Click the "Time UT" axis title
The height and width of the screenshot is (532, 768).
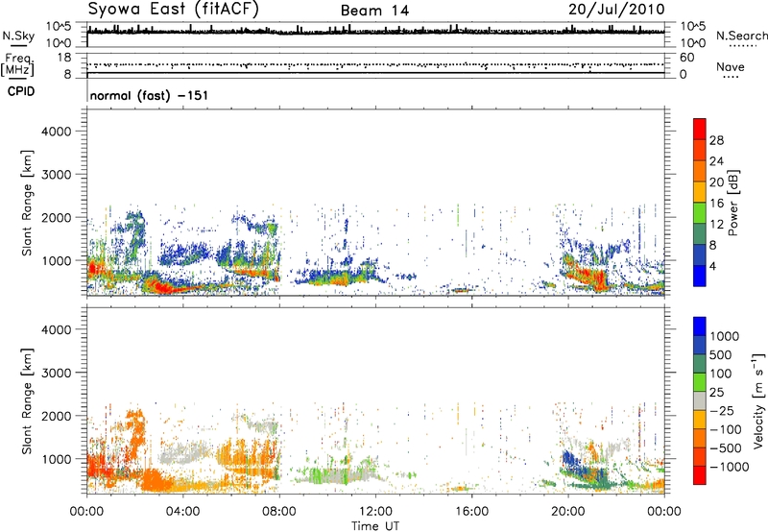[375, 526]
